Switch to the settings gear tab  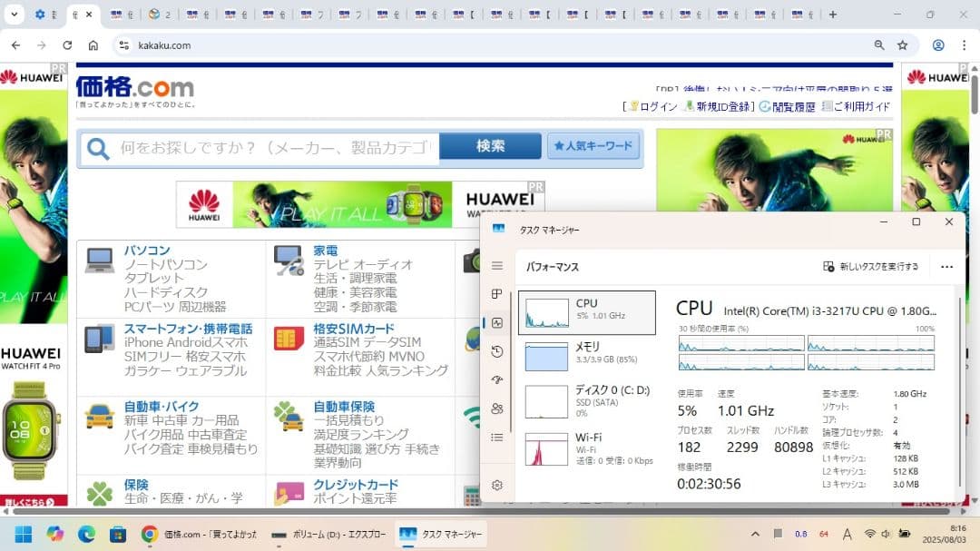click(46, 14)
